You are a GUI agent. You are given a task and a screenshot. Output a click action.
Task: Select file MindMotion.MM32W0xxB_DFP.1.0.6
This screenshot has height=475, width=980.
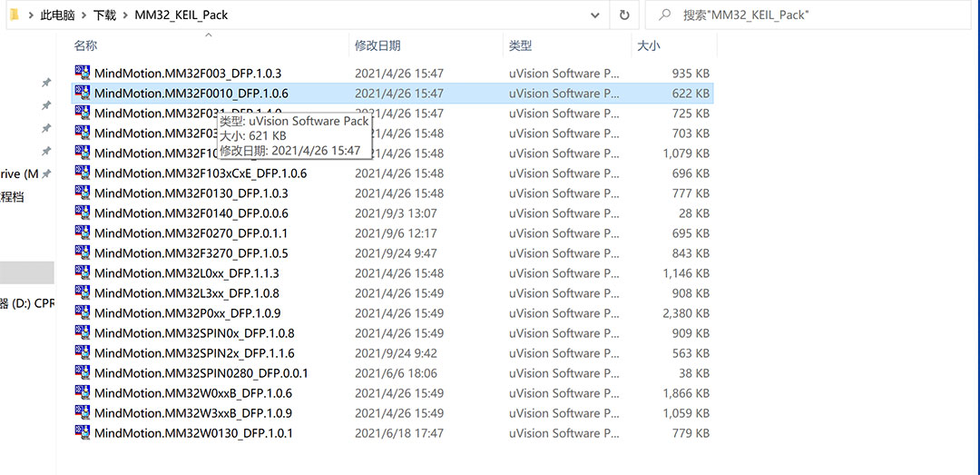point(193,393)
